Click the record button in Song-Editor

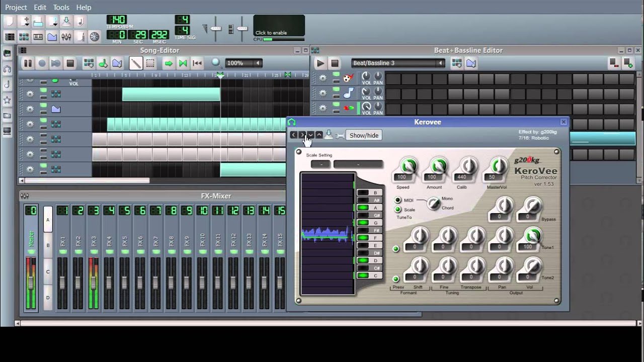coord(42,63)
